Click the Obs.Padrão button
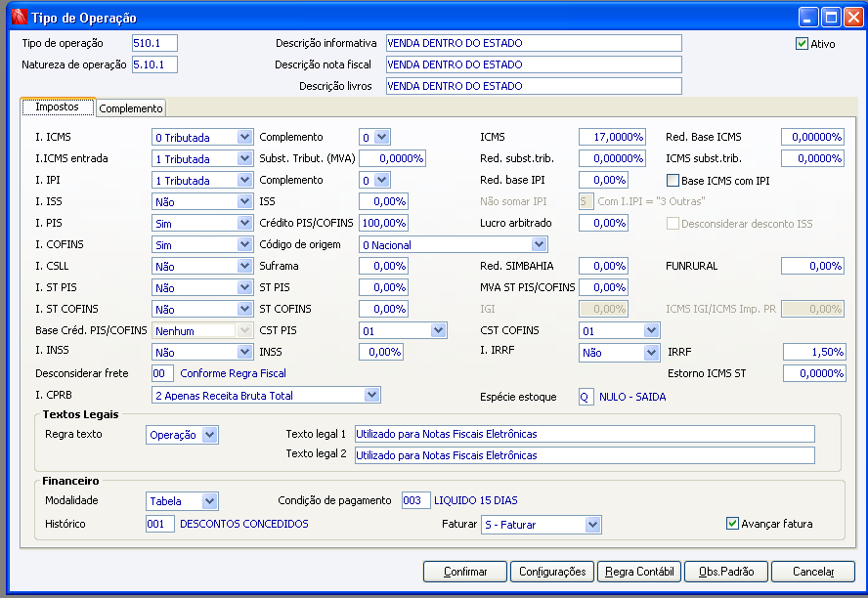The image size is (868, 598). [x=725, y=572]
